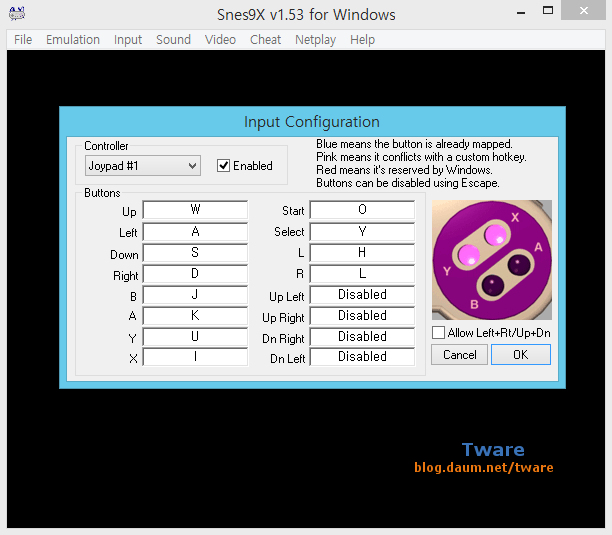Click the Dn Left Disabled field
The image size is (612, 535).
pos(362,357)
